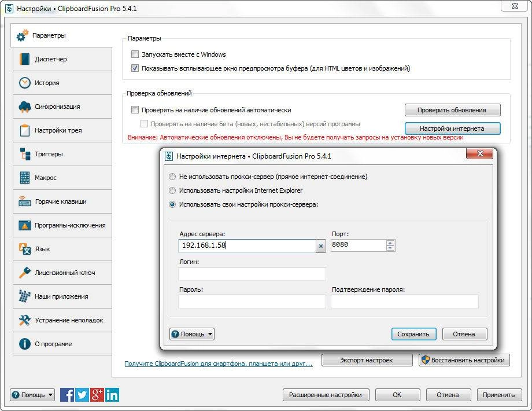532x411 pixels.
Task: Click the Настройки трея clipboard icon
Action: (x=25, y=130)
